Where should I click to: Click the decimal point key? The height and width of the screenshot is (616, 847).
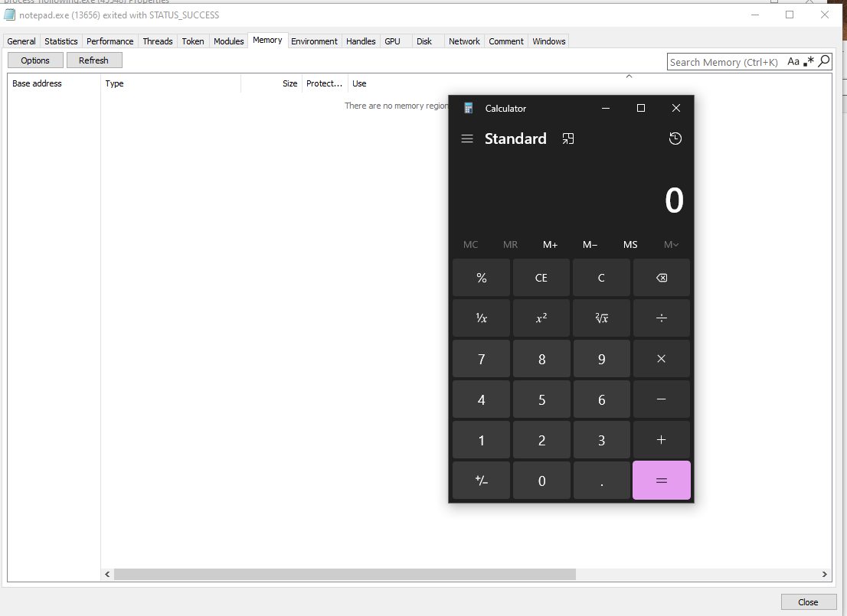(601, 480)
